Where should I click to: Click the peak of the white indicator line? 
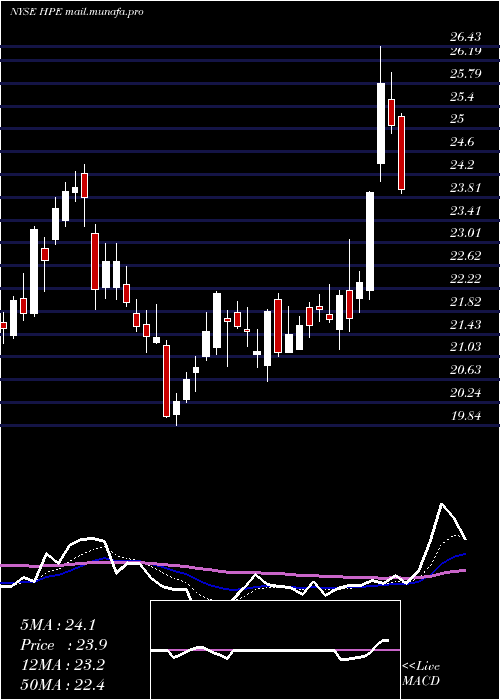pos(442,504)
